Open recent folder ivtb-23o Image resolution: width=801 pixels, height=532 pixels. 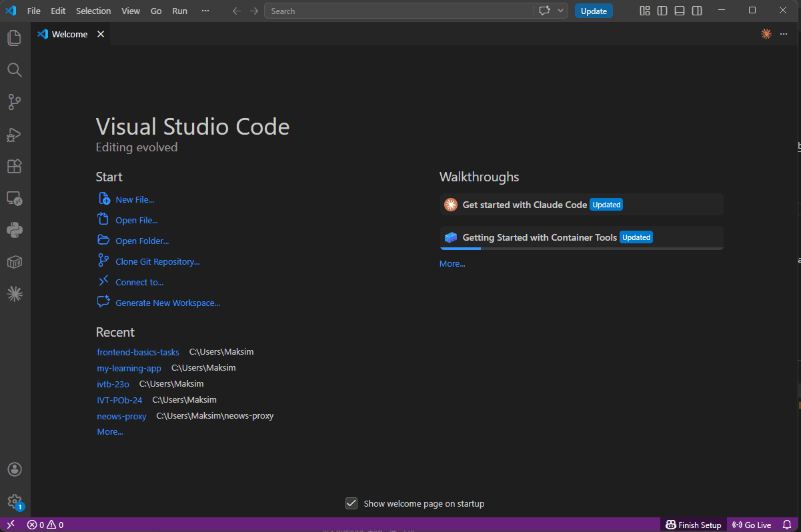pyautogui.click(x=113, y=384)
